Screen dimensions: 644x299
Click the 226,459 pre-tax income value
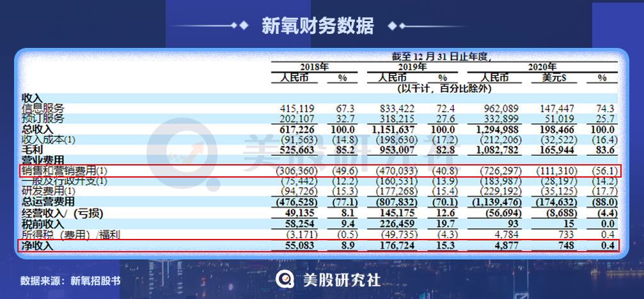click(397, 224)
